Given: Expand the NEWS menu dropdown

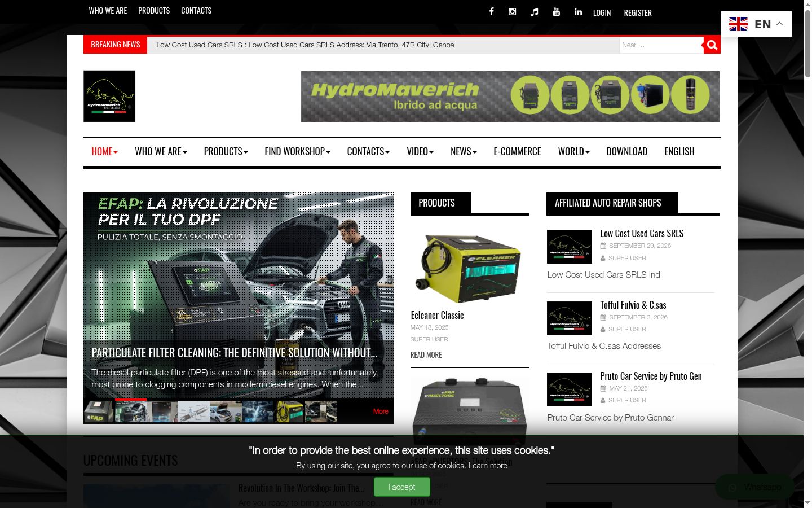Looking at the screenshot, I should pos(464,151).
